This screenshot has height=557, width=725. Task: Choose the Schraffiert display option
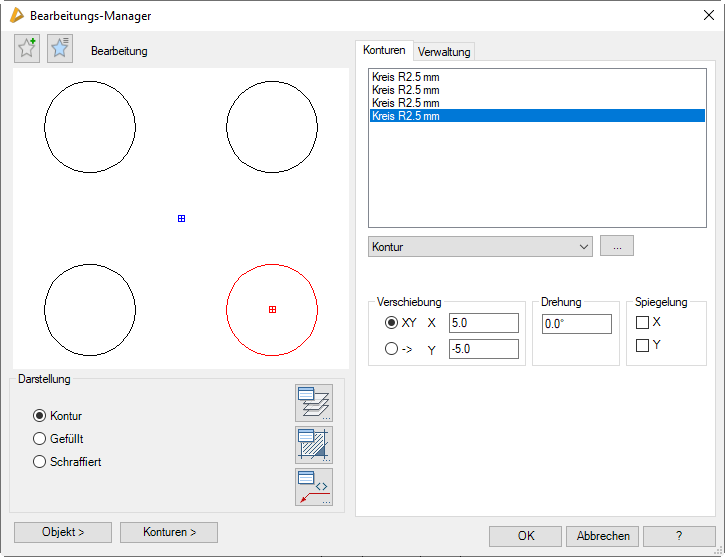click(x=40, y=462)
